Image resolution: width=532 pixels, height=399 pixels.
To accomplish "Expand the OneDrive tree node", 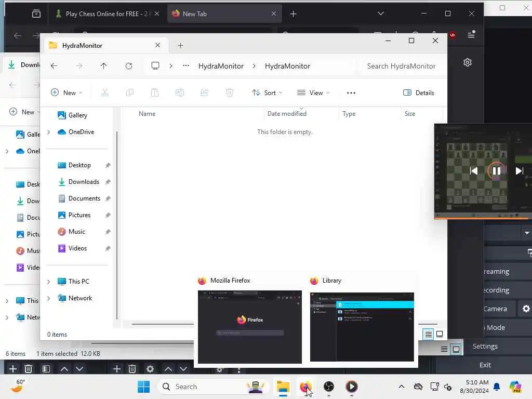I will [x=48, y=132].
